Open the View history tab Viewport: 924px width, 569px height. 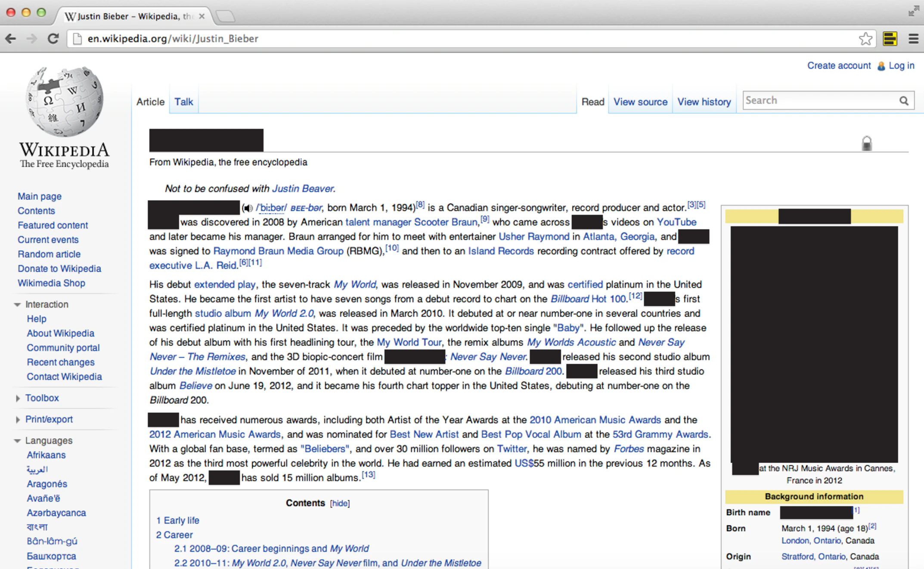tap(704, 102)
